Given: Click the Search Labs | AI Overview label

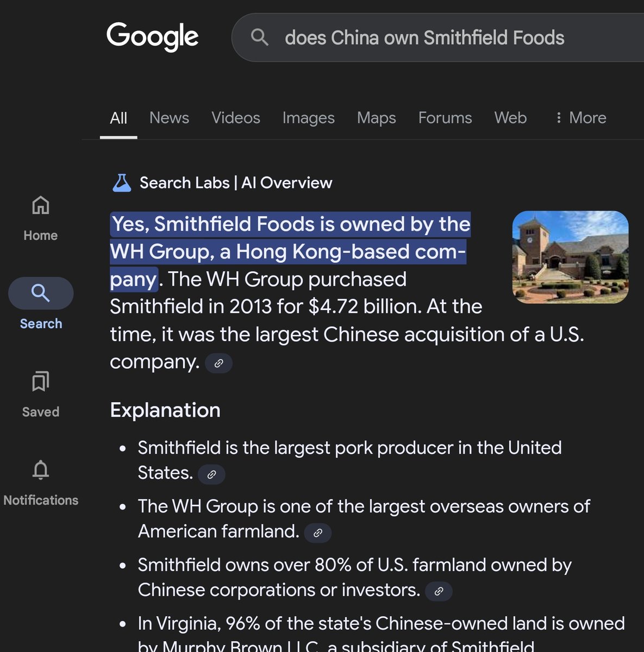Looking at the screenshot, I should click(x=236, y=183).
